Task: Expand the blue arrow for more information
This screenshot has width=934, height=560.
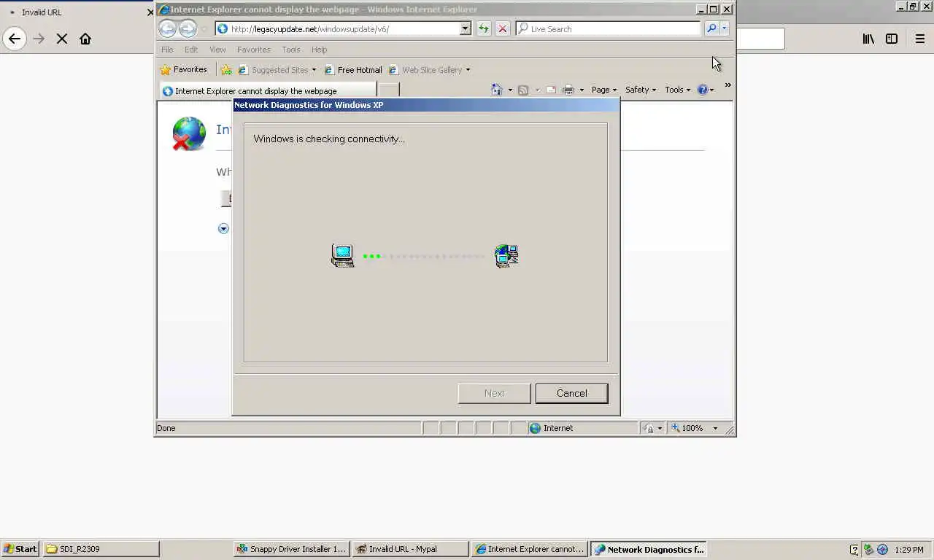Action: point(223,228)
